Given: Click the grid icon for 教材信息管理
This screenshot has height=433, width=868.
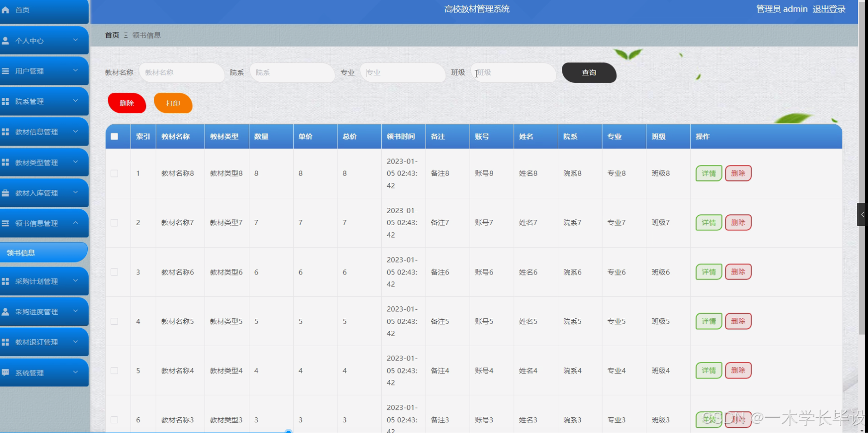Looking at the screenshot, I should (6, 132).
